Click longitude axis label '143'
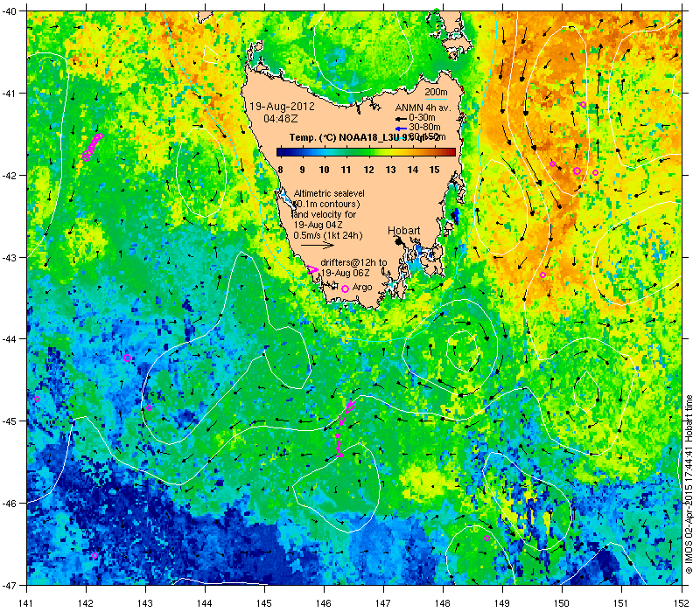Viewport: 700px width, 612px height. tap(145, 603)
